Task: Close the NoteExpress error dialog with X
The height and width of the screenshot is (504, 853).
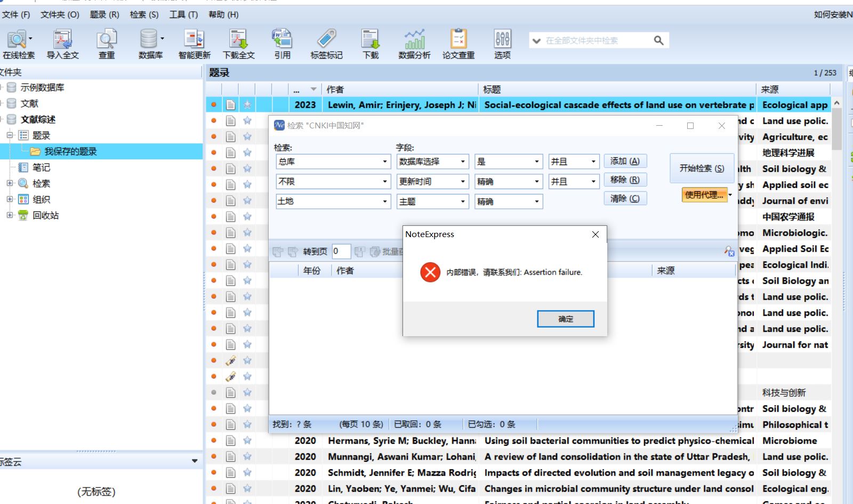Action: tap(596, 234)
